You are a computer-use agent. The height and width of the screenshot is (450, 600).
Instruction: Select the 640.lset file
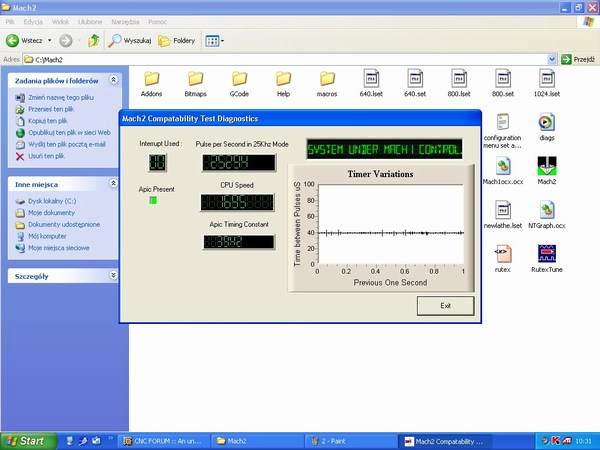pos(371,83)
